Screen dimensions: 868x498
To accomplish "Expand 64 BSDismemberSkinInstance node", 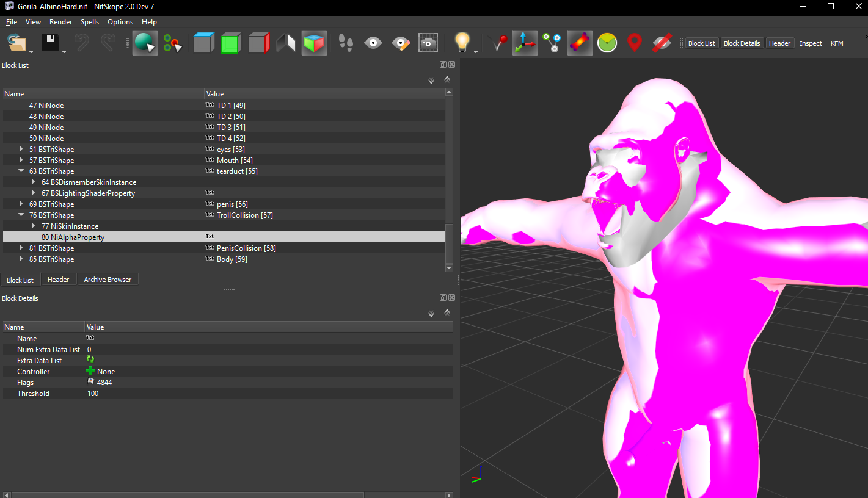I will tap(34, 182).
